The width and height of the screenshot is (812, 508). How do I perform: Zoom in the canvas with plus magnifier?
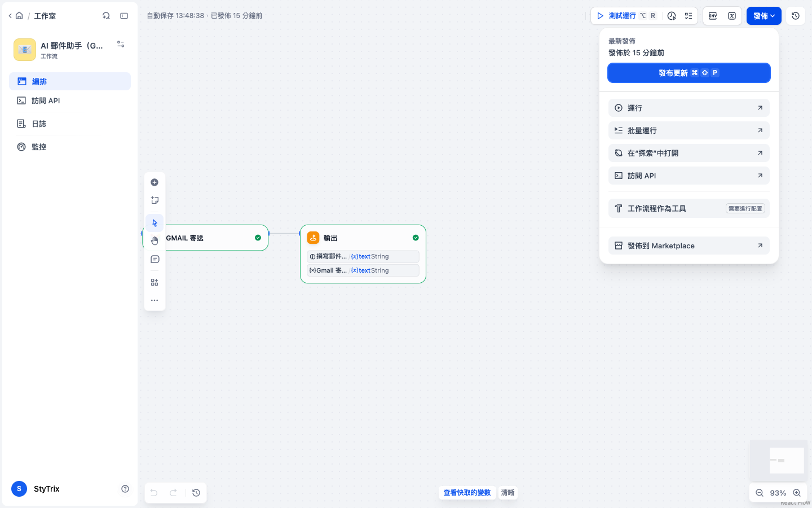(797, 493)
